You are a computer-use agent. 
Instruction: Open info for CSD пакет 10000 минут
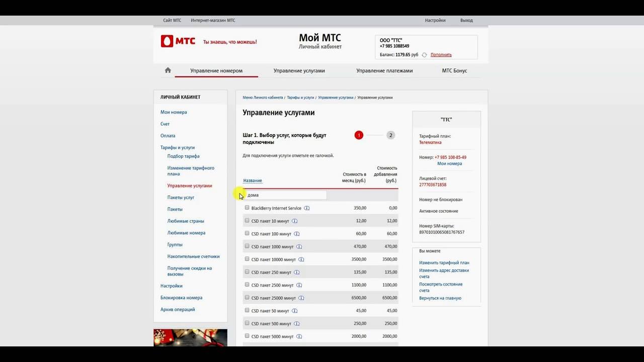[301, 259]
